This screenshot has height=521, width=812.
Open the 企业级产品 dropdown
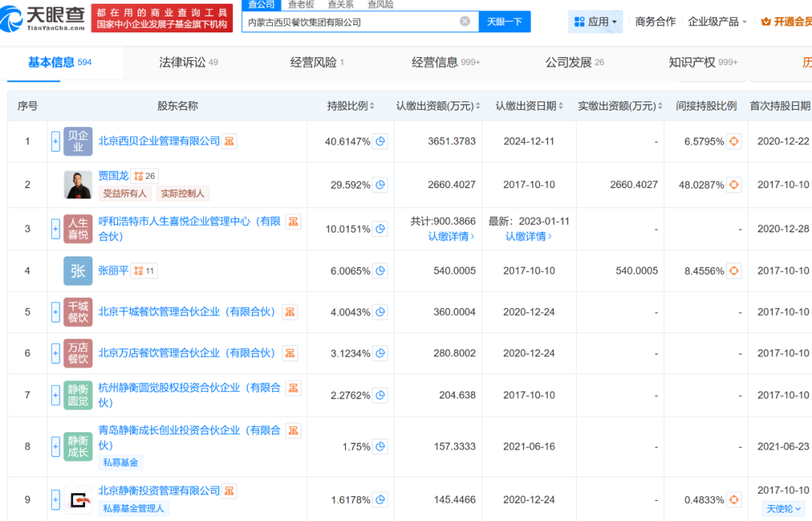717,22
